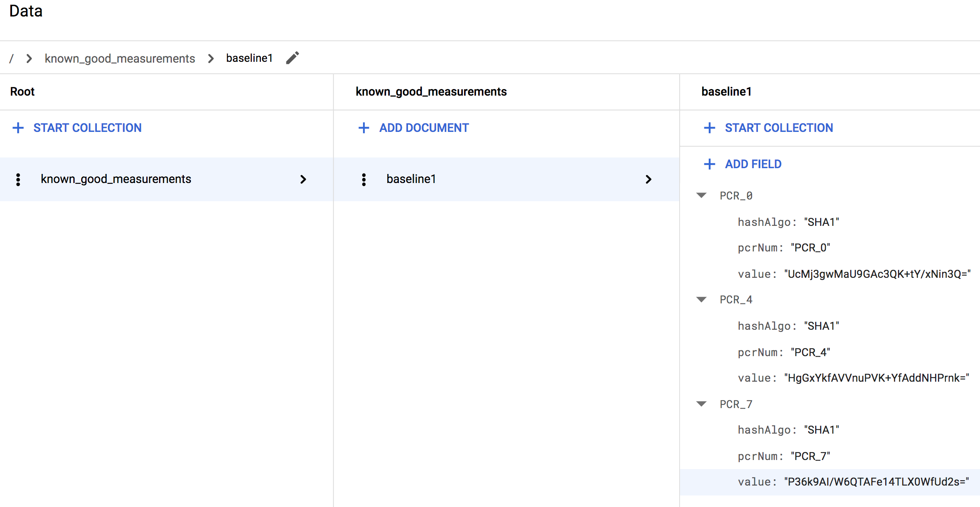Click the three-dot menu for known_good_measurements
Image resolution: width=980 pixels, height=507 pixels.
click(18, 179)
